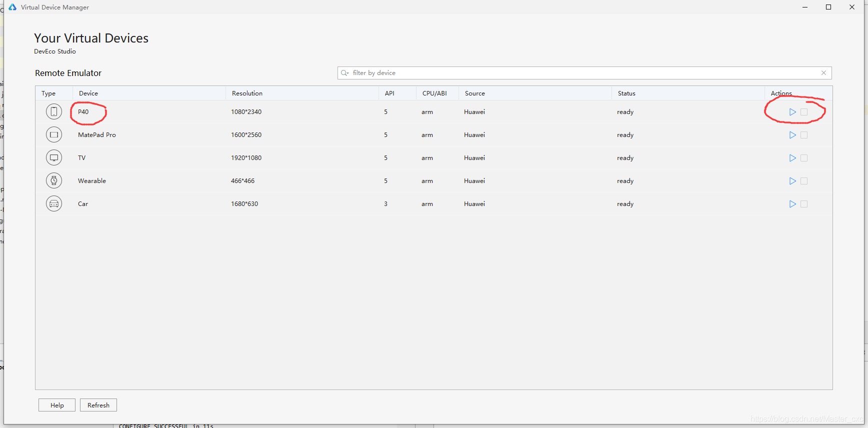Minimize the Virtual Device Manager window
Viewport: 868px width, 428px height.
805,7
